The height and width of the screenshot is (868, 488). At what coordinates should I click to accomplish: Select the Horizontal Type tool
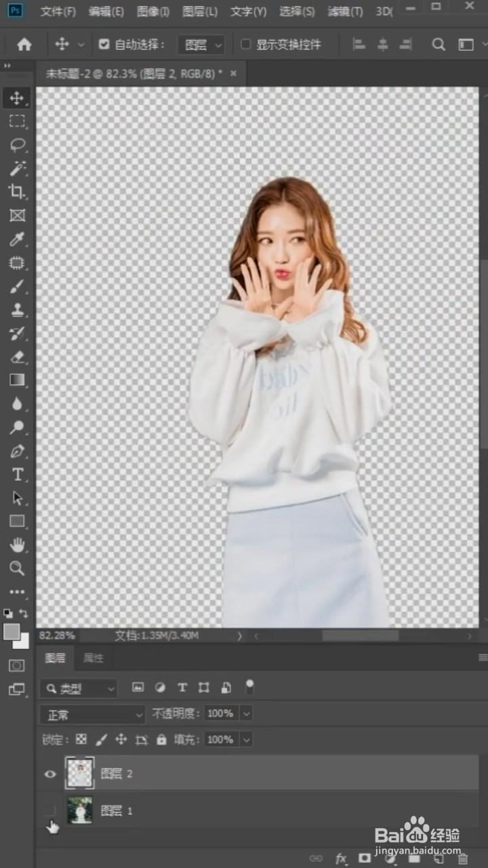pos(17,475)
